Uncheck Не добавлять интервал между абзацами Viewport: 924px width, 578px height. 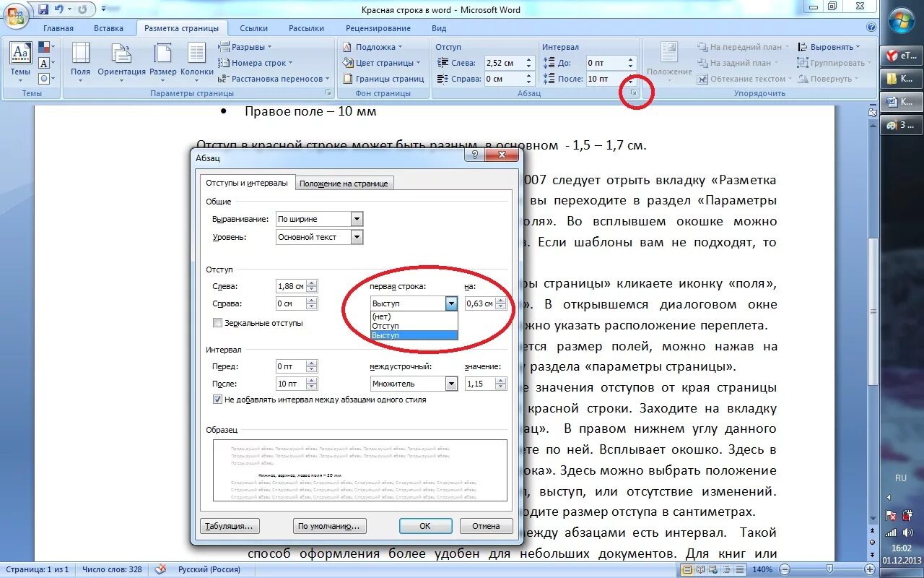(x=218, y=400)
